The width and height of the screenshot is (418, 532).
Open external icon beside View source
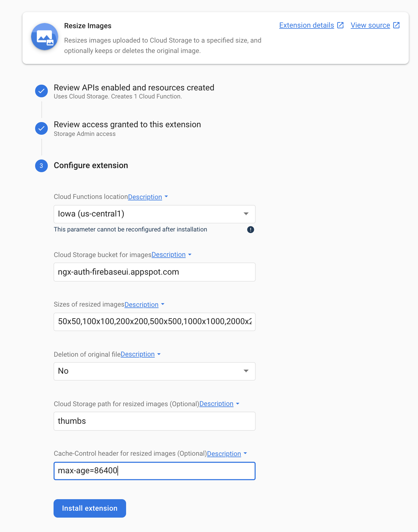tap(396, 25)
